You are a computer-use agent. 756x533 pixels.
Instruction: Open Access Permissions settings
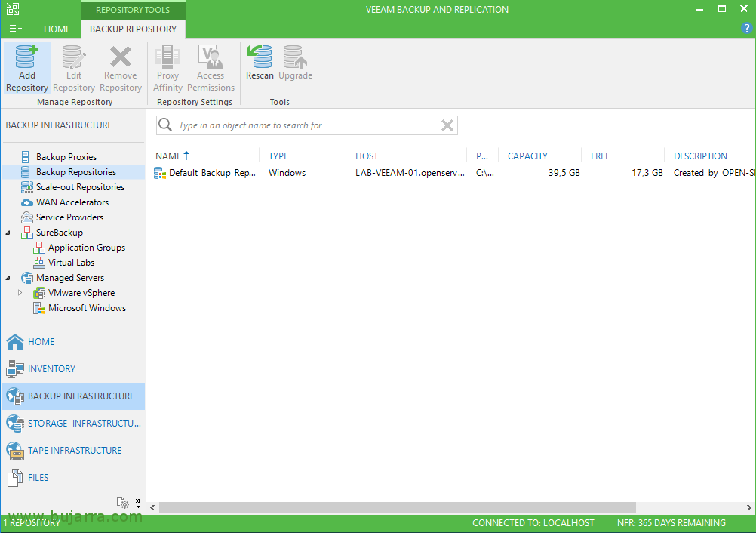coord(211,68)
